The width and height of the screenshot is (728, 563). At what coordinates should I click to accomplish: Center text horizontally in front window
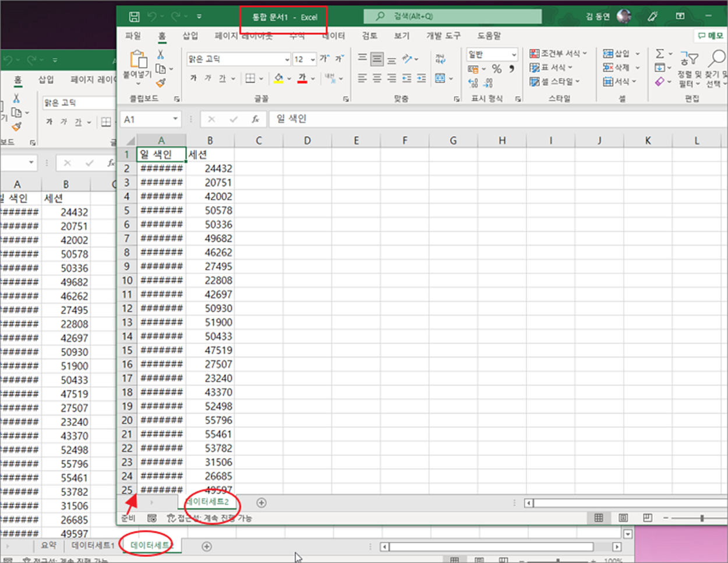[377, 78]
